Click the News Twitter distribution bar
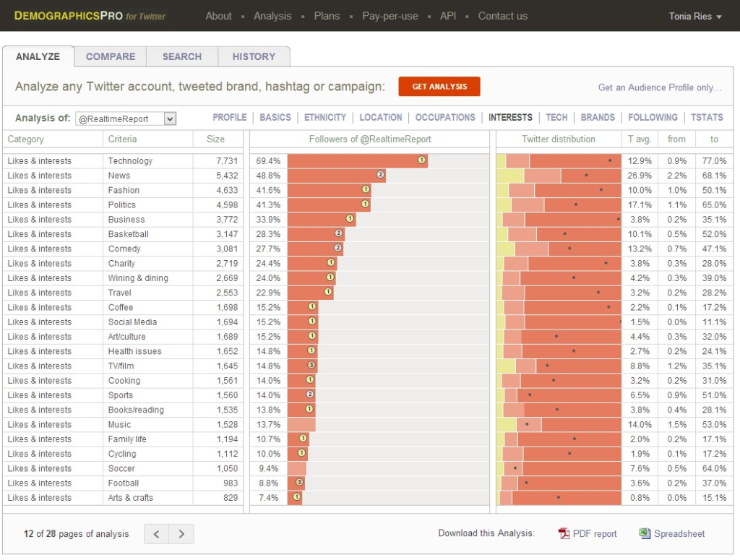Screen dimensions: 740x560 (559, 175)
